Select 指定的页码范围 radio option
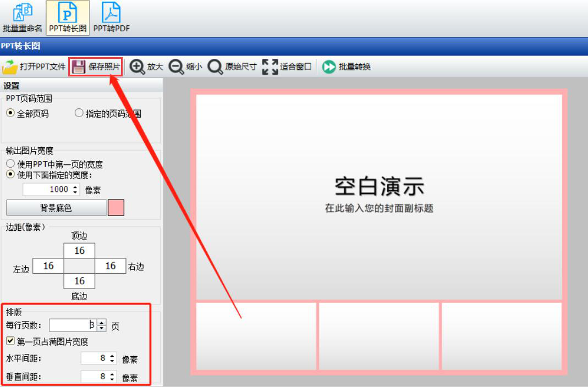Image resolution: width=588 pixels, height=387 pixels. click(x=79, y=113)
